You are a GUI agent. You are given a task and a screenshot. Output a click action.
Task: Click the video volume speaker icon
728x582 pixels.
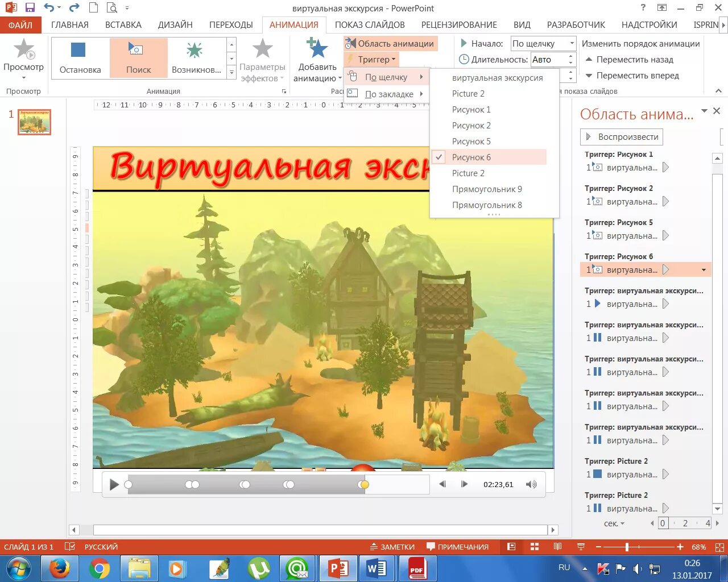(531, 484)
